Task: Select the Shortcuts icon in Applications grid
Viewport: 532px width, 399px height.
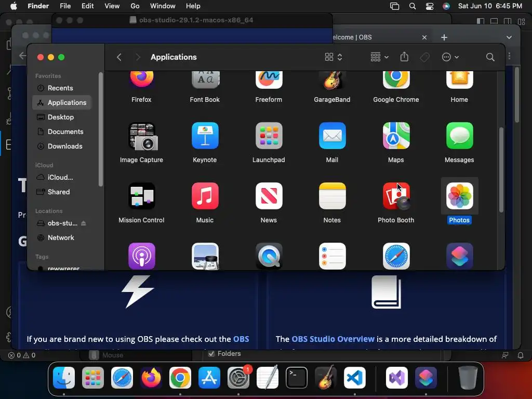Action: pyautogui.click(x=459, y=256)
